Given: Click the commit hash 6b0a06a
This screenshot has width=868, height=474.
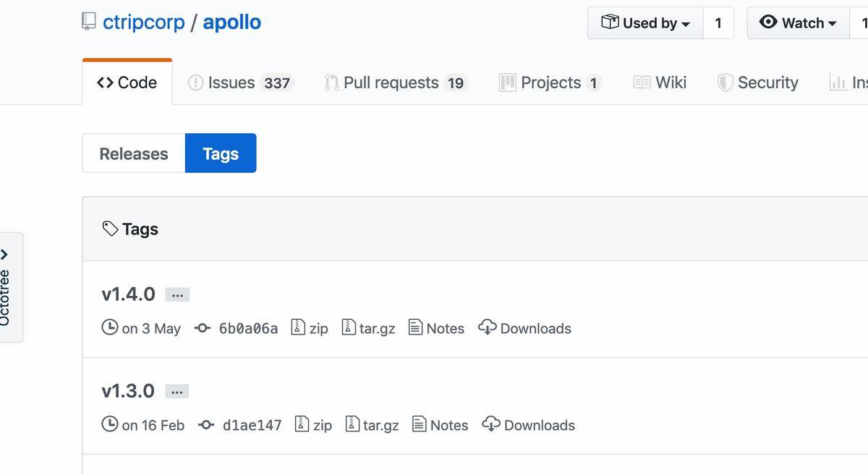Looking at the screenshot, I should pos(249,328).
